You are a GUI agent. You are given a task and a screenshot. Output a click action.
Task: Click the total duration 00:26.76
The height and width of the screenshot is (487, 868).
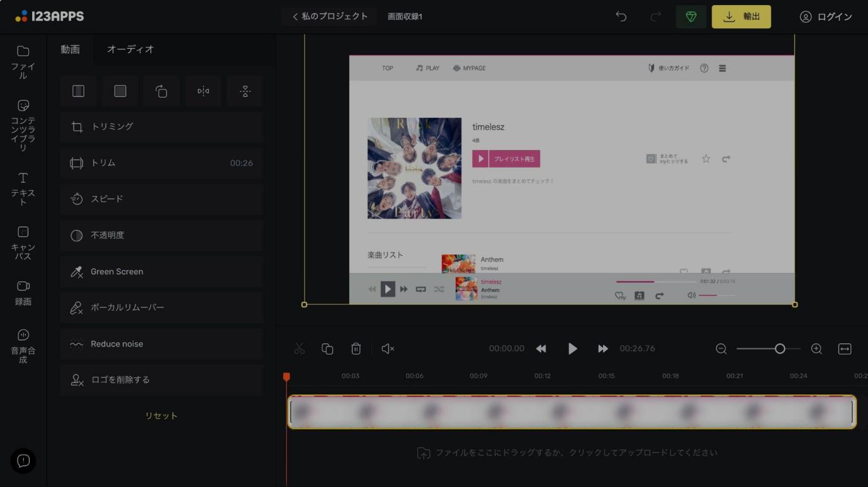pyautogui.click(x=638, y=348)
